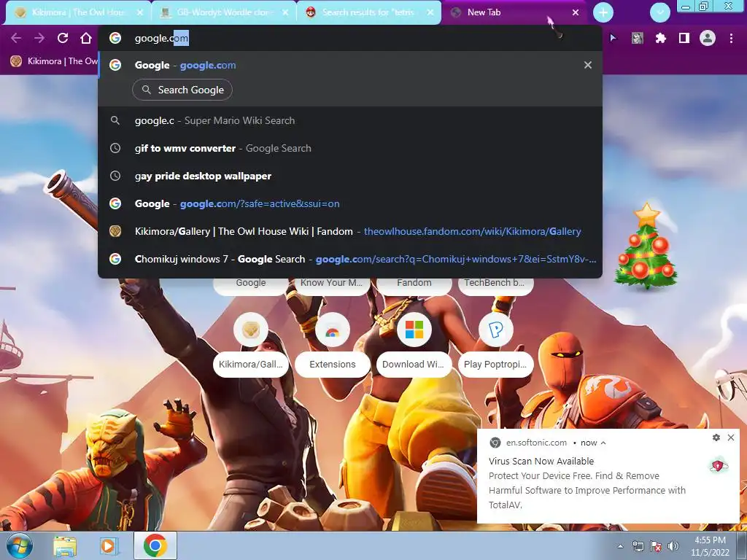The height and width of the screenshot is (560, 747).
Task: Toggle the side panel icon
Action: (x=684, y=38)
